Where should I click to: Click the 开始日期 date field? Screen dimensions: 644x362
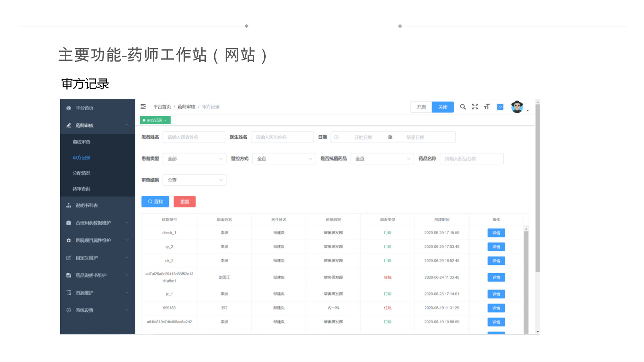click(x=363, y=137)
